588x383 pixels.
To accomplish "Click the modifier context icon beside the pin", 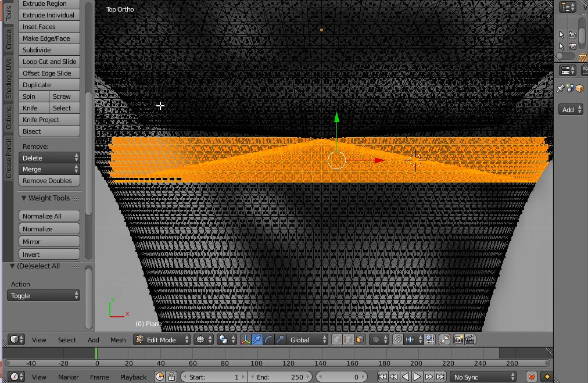I will tap(571, 88).
